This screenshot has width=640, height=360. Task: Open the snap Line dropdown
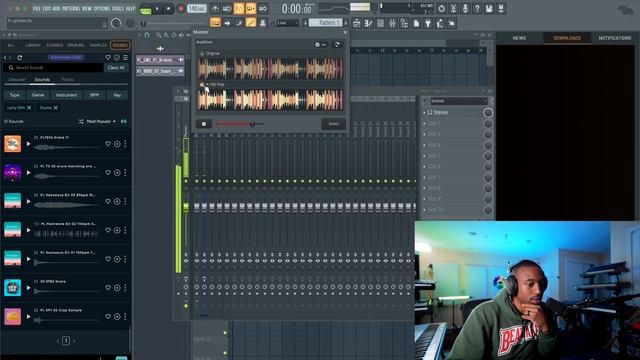tap(288, 23)
